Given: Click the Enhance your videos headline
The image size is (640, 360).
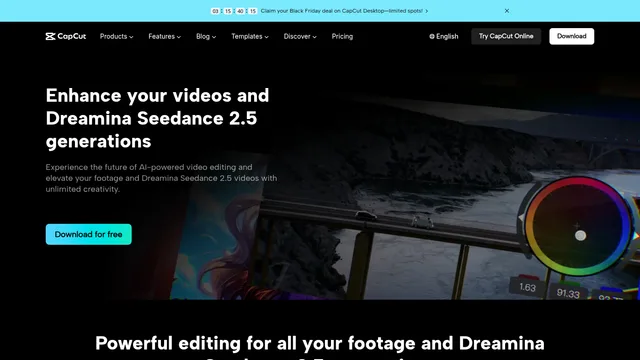Looking at the screenshot, I should 158,118.
